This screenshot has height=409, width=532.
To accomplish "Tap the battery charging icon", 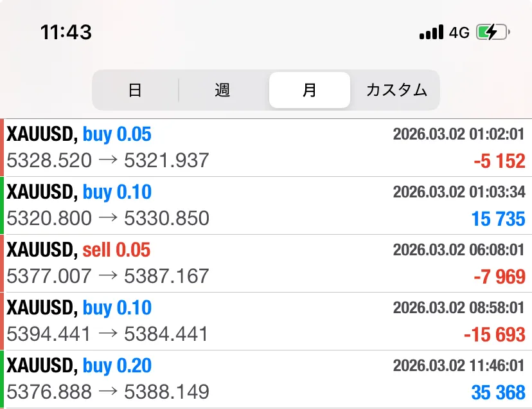I will [x=493, y=32].
